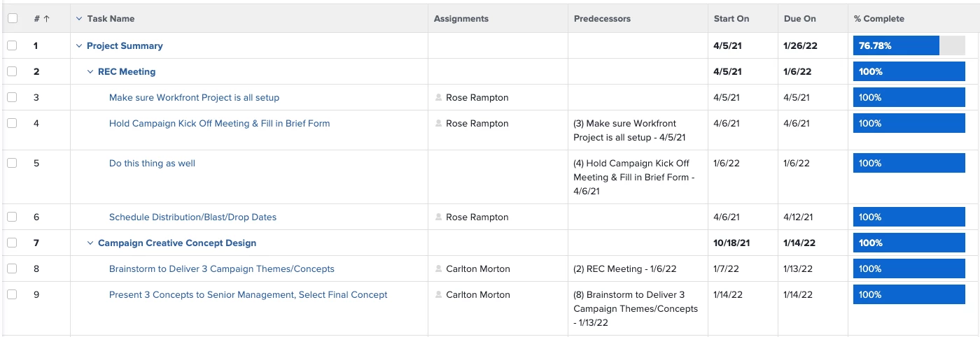Collapse the REC Meeting task group

[x=90, y=72]
